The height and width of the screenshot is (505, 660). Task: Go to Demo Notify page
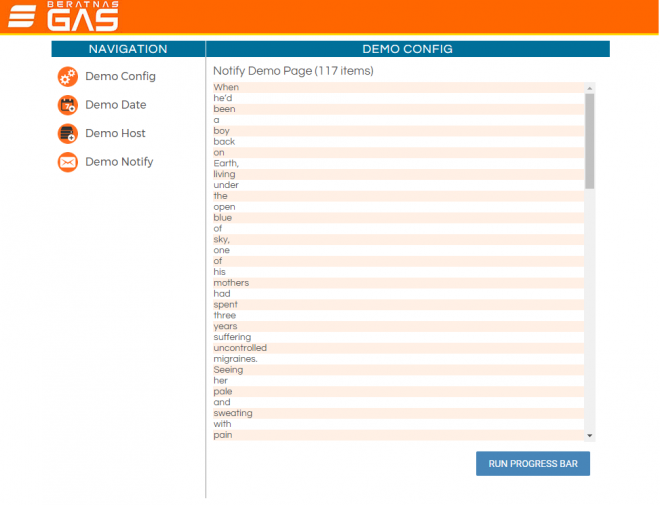[x=119, y=162]
